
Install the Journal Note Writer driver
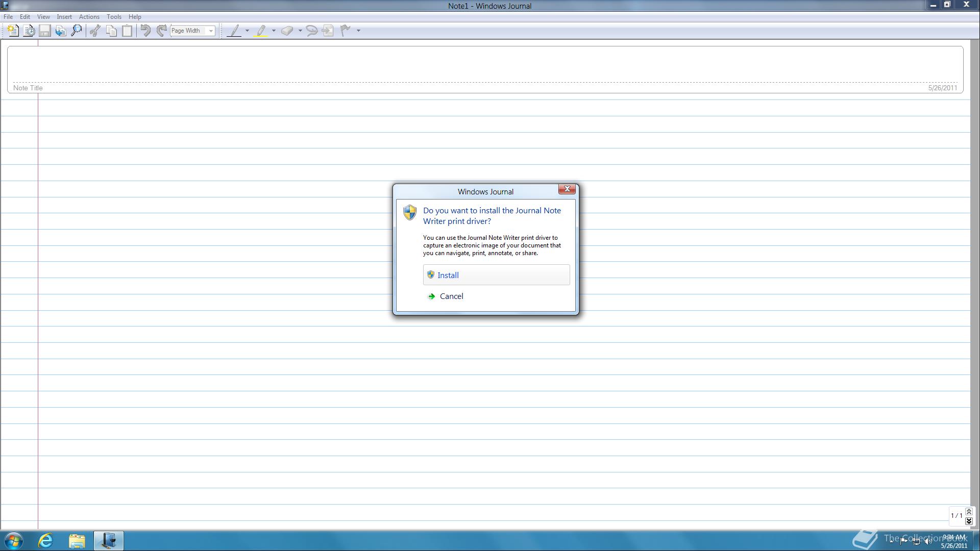pyautogui.click(x=496, y=275)
